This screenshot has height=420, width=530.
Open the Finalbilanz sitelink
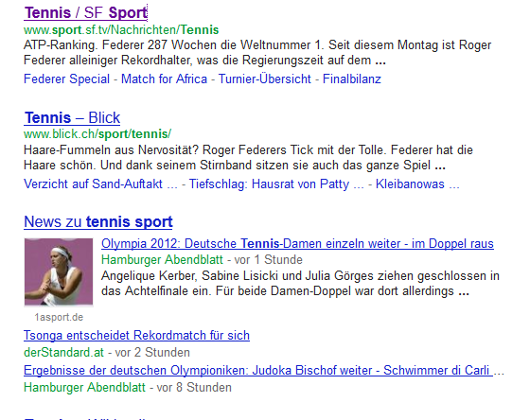(x=352, y=79)
